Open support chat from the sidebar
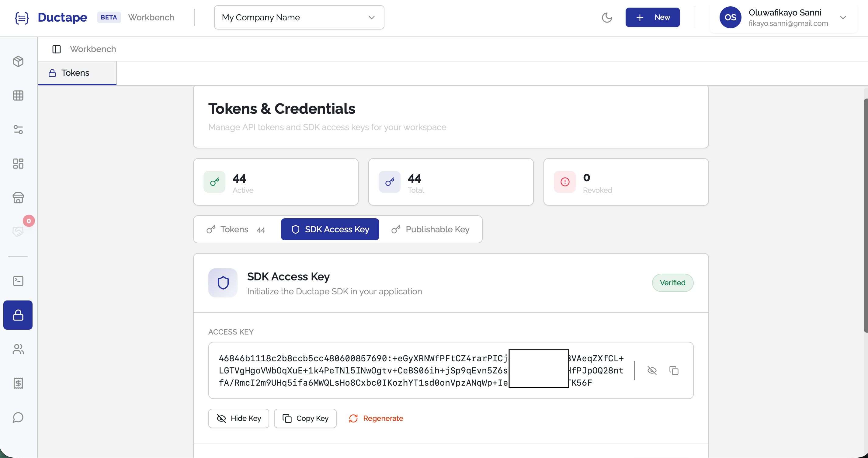 pos(18,418)
